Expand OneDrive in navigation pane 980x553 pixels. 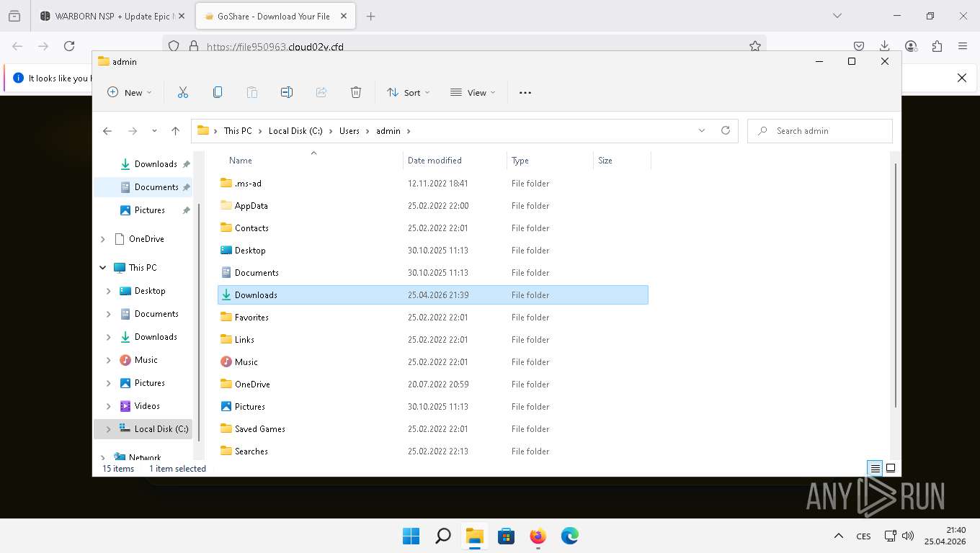coord(103,239)
